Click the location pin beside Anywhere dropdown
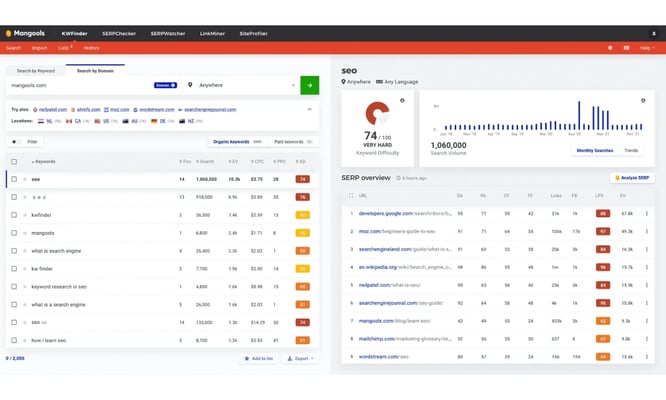The image size is (666, 400). coord(190,85)
